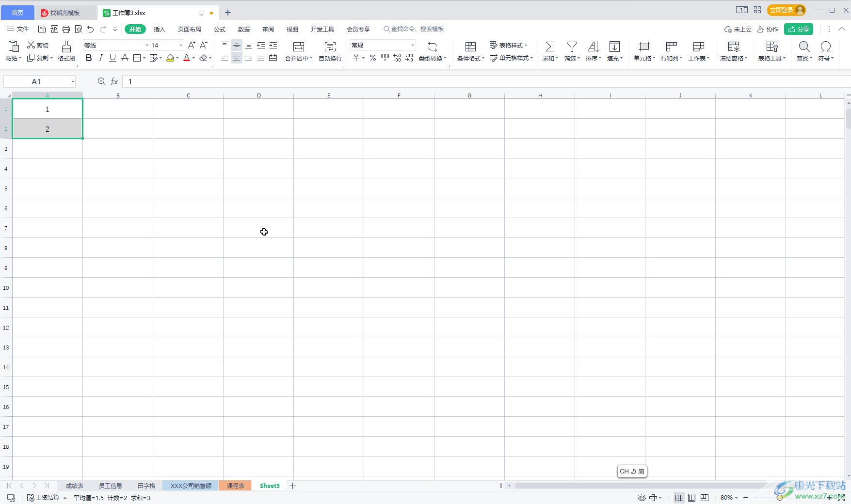Click the thousands separator icon
This screenshot has width=851, height=504.
click(x=385, y=58)
